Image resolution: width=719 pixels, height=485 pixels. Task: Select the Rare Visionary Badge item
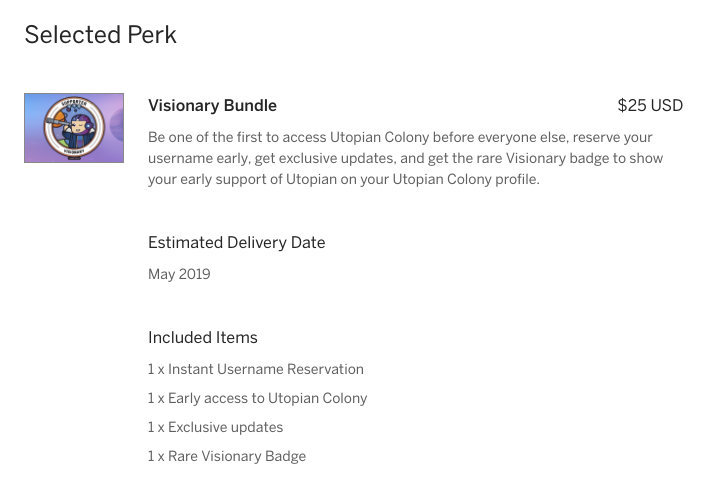(227, 456)
